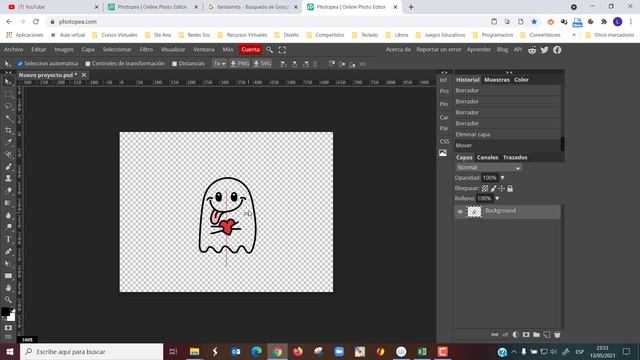This screenshot has height=360, width=640.
Task: Click the red Cuenta button
Action: click(250, 49)
